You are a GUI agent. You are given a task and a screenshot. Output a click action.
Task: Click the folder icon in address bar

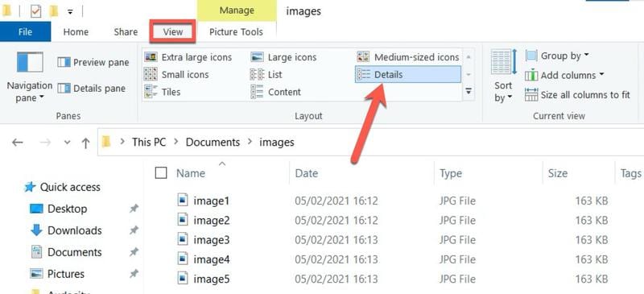tap(107, 143)
